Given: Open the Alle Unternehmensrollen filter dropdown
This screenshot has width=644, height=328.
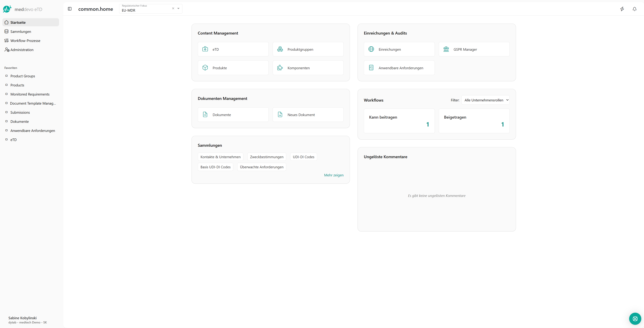Looking at the screenshot, I should [486, 100].
